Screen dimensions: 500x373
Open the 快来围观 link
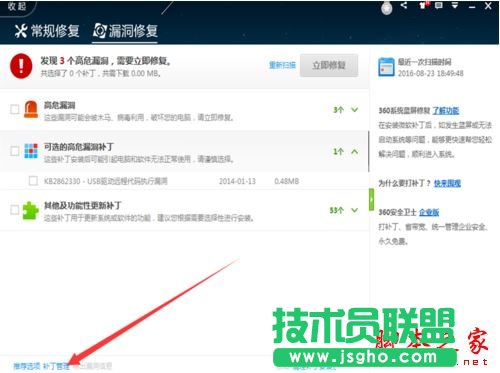pyautogui.click(x=447, y=183)
